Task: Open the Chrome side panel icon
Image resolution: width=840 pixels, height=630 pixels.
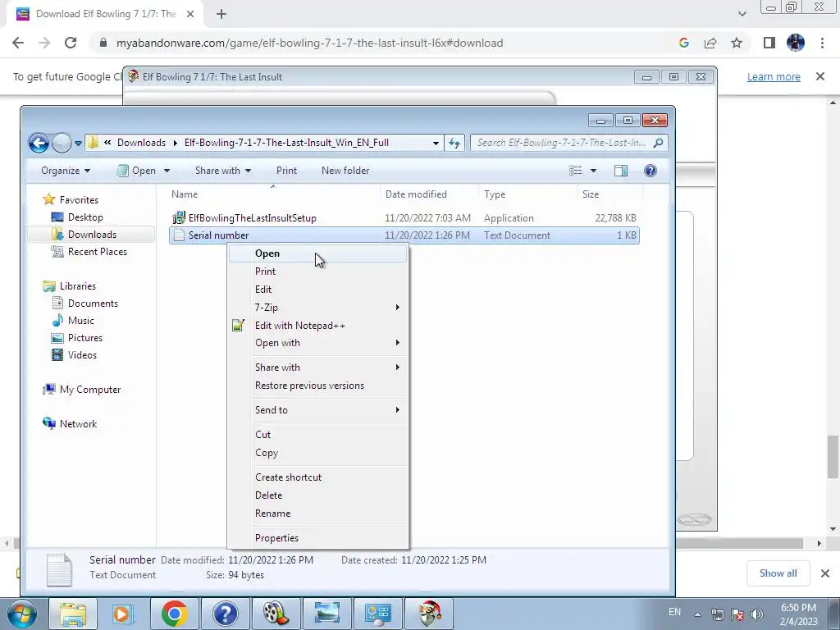Action: 769,43
